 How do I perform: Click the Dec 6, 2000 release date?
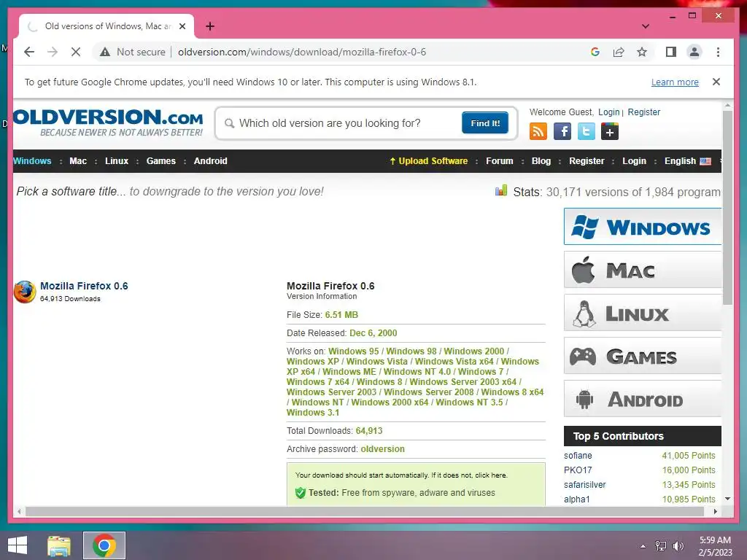tap(373, 332)
